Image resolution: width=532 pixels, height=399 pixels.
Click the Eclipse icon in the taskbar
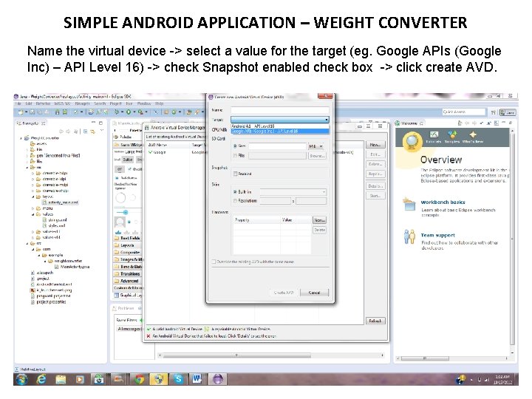(217, 379)
